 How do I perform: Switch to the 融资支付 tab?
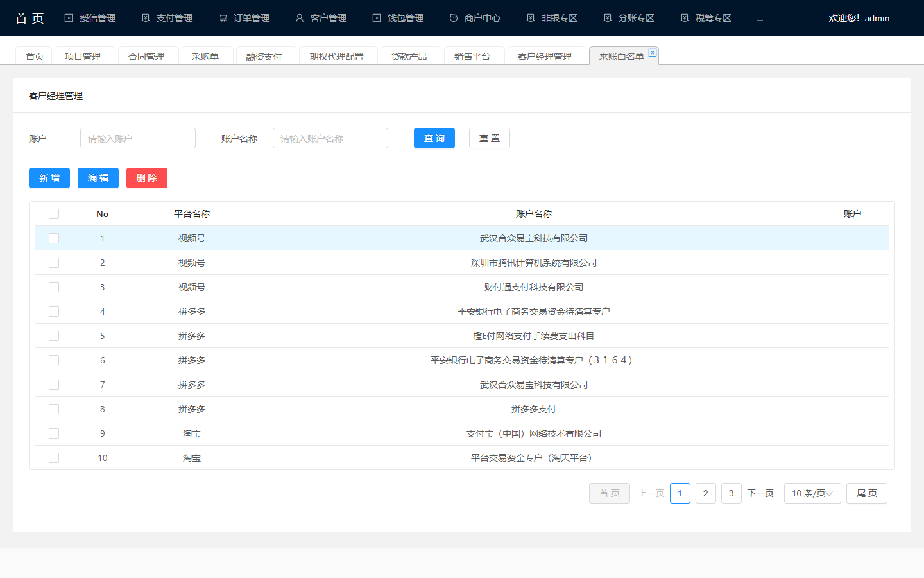266,56
